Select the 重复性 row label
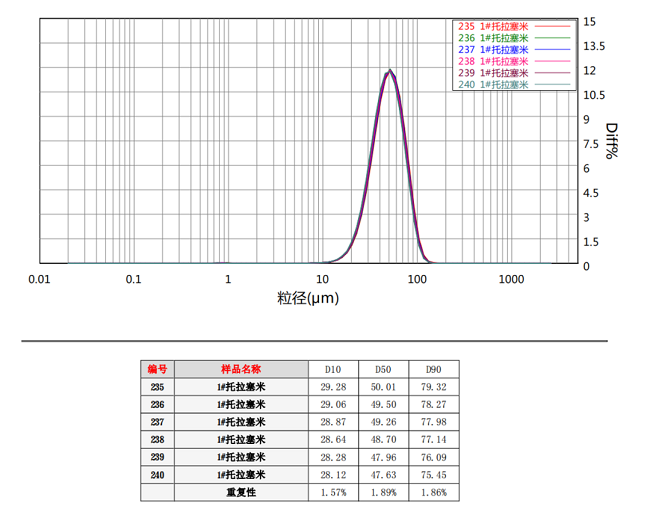 pos(240,493)
